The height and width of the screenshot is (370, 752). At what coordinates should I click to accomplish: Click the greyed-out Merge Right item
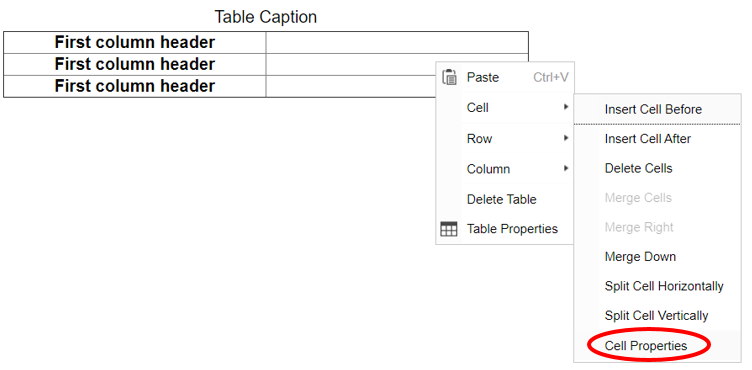[639, 227]
